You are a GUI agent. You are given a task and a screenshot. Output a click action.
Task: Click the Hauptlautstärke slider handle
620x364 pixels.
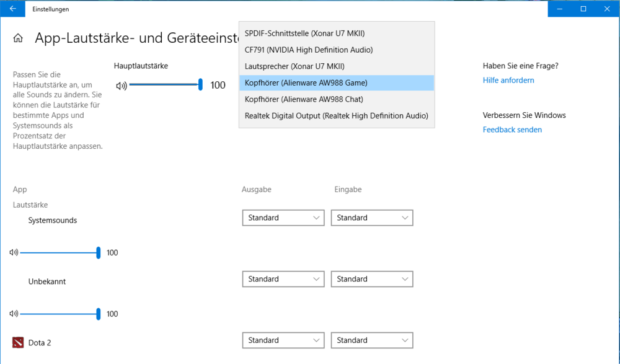coord(200,85)
